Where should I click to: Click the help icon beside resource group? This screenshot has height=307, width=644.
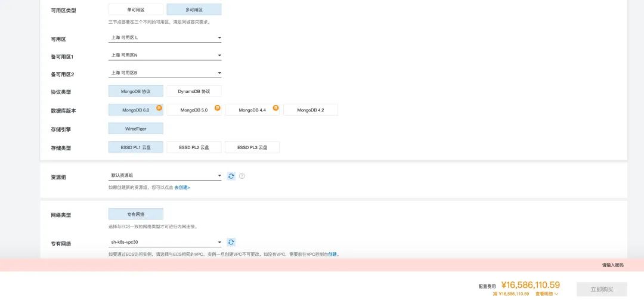[x=242, y=176]
